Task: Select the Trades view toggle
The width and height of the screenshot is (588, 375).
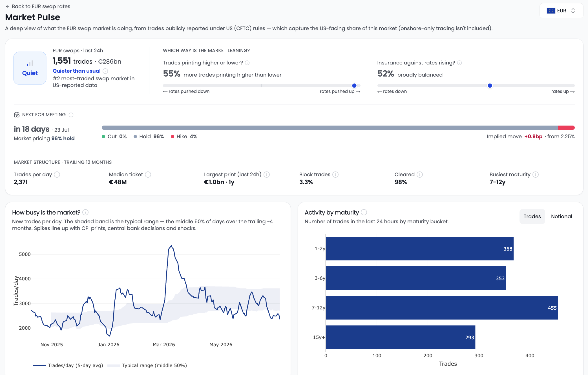Action: coord(532,216)
